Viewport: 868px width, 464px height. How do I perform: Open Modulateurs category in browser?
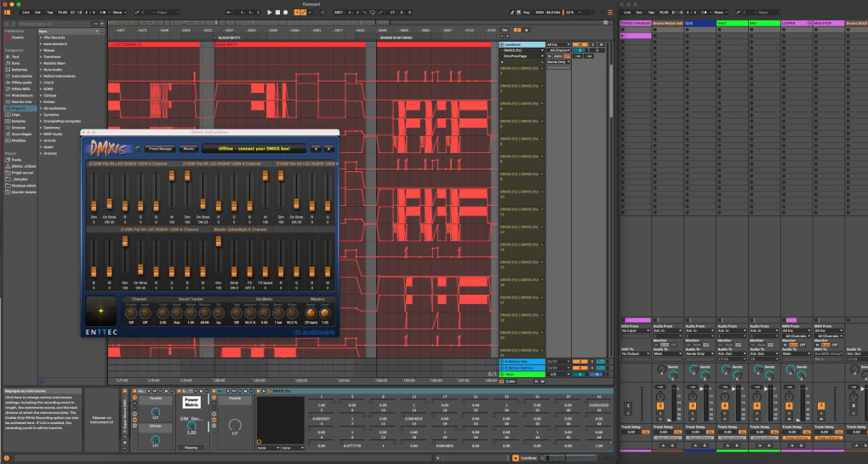click(x=21, y=95)
